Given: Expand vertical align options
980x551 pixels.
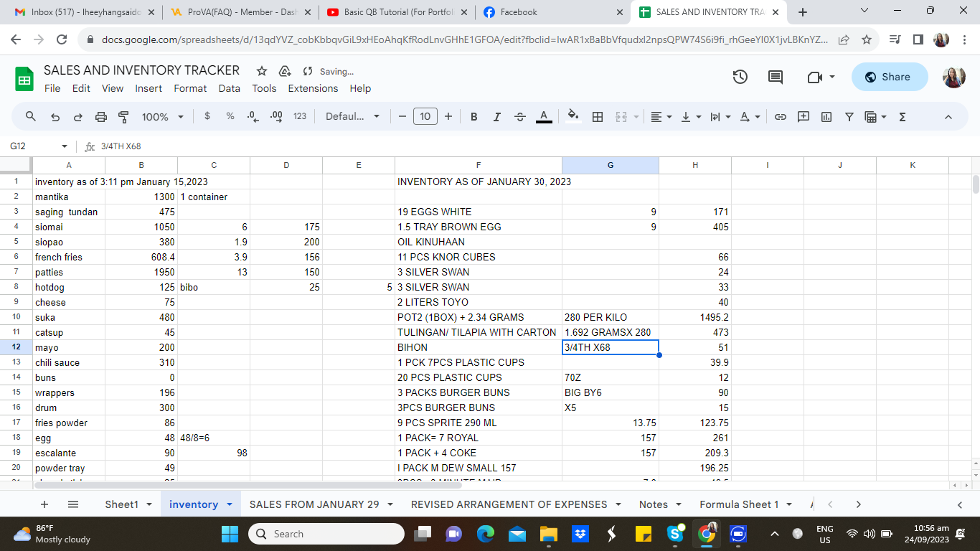Looking at the screenshot, I should [x=691, y=117].
